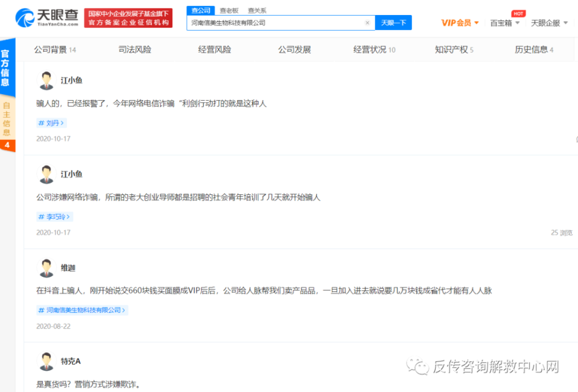Open the #河南信美生物科技有限公司 tag link

tap(82, 310)
